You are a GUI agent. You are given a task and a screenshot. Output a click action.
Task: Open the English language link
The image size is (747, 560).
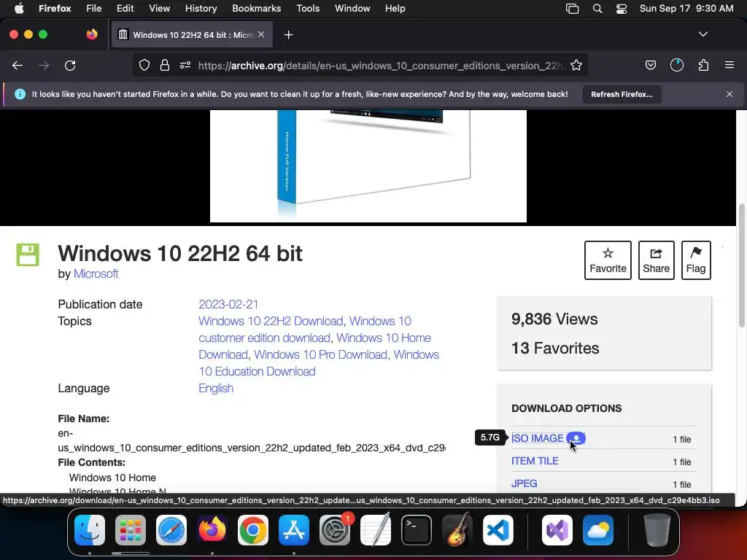[x=216, y=388]
